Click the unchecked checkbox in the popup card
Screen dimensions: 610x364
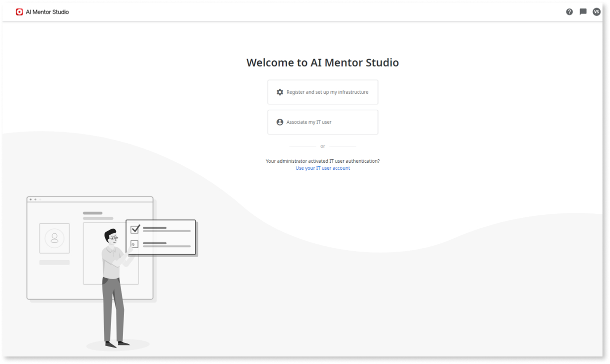(134, 244)
